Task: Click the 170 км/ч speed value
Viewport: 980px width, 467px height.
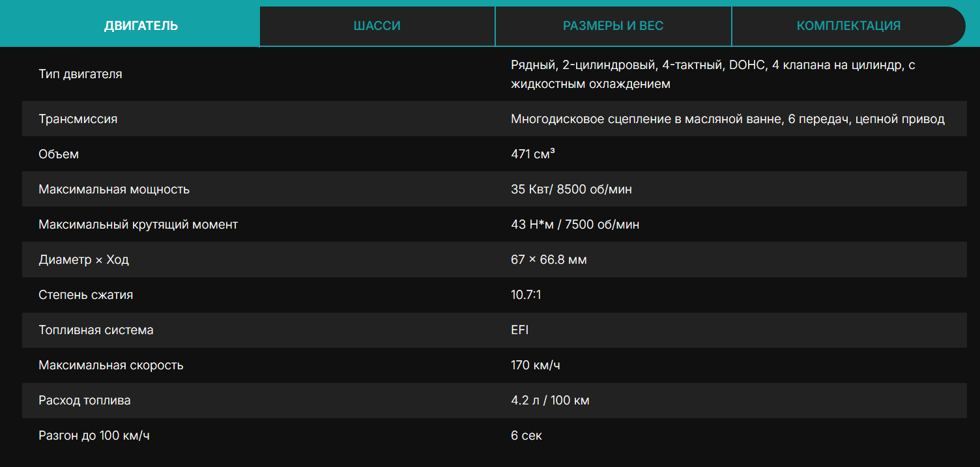Action: 536,365
